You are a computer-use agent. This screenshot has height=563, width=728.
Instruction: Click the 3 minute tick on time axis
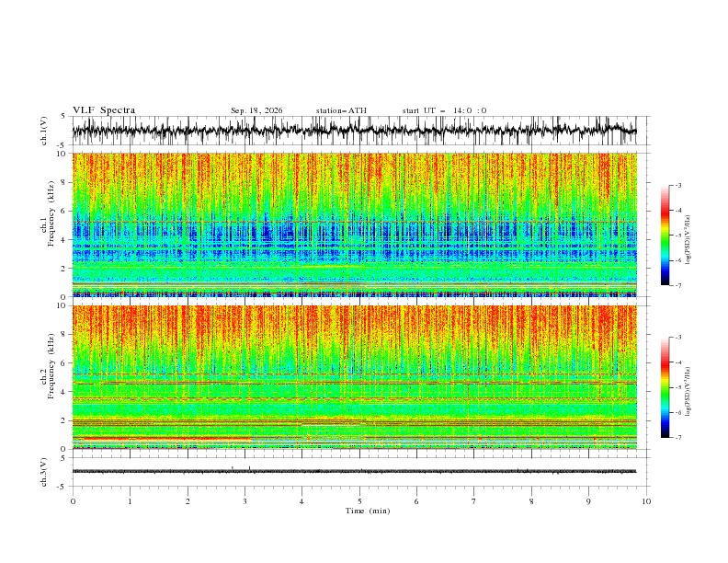[x=245, y=501]
